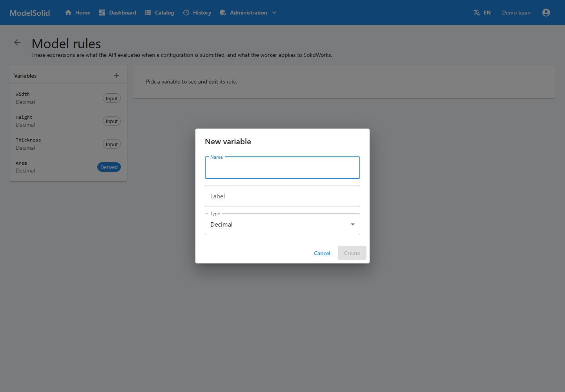Select the Thickness variable

[x=68, y=144]
